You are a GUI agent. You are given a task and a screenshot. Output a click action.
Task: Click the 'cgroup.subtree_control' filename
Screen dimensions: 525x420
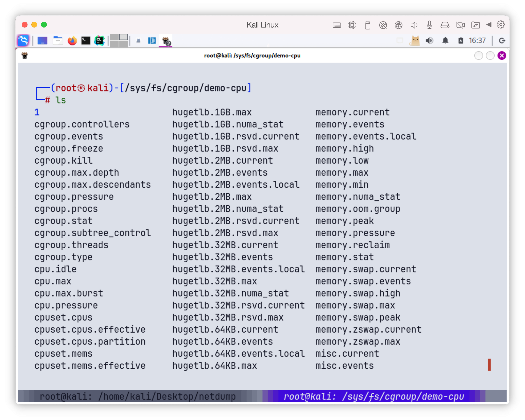pyautogui.click(x=93, y=233)
